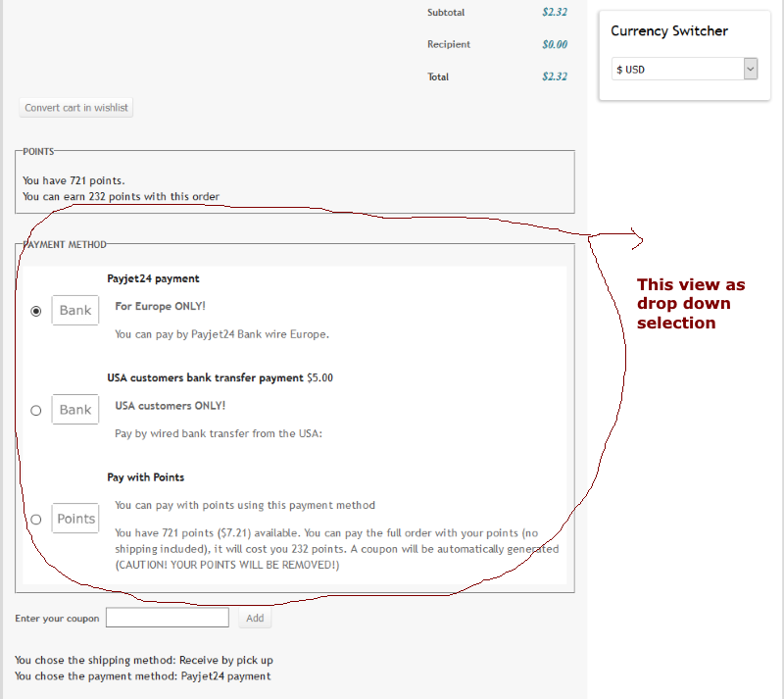Screen dimensions: 784x699
Task: Click Convert cart in wishlist button
Action: [76, 108]
